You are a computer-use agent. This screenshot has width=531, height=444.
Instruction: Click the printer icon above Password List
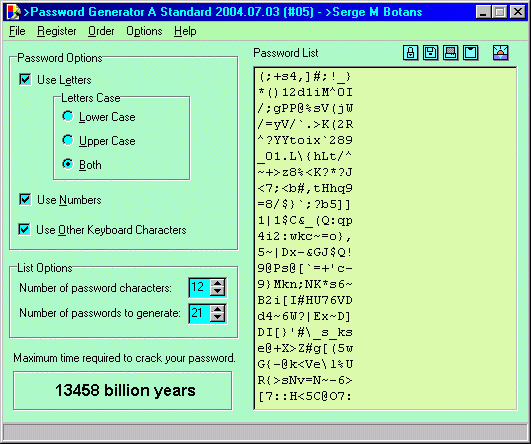pyautogui.click(x=450, y=53)
